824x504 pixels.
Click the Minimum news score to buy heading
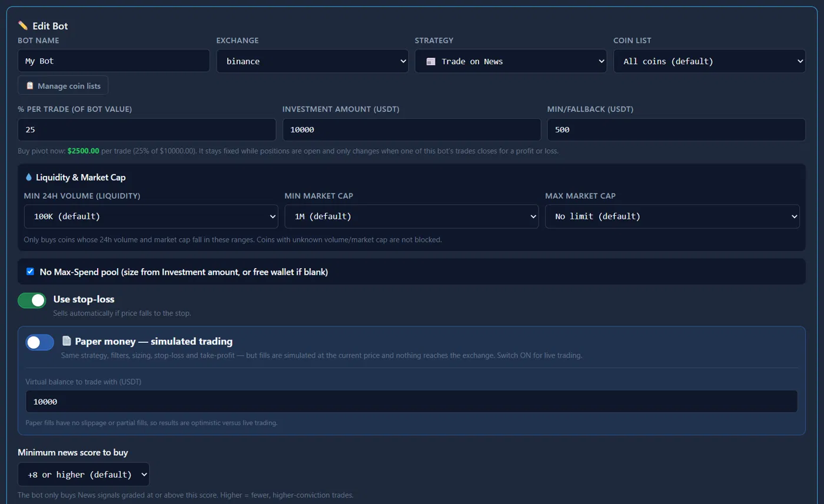click(x=73, y=452)
